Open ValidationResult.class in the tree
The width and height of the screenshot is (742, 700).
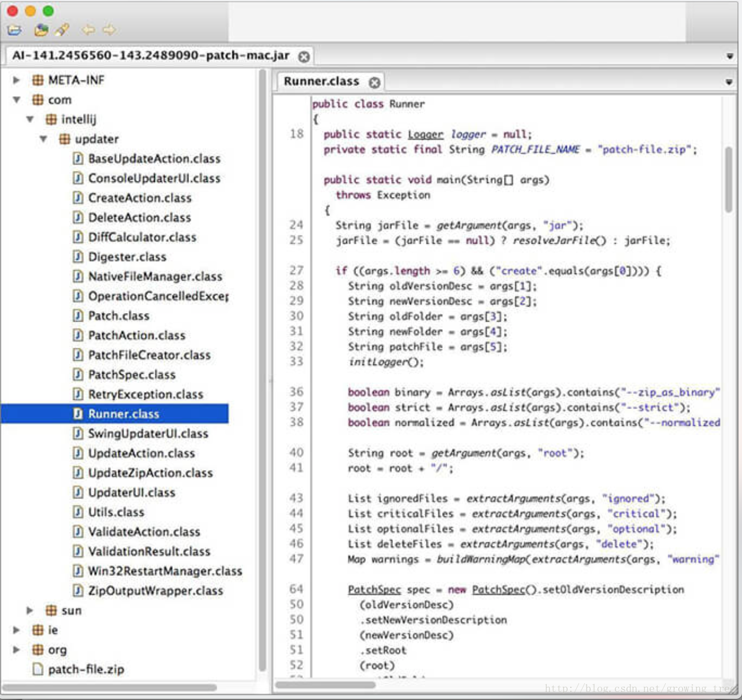(x=149, y=552)
